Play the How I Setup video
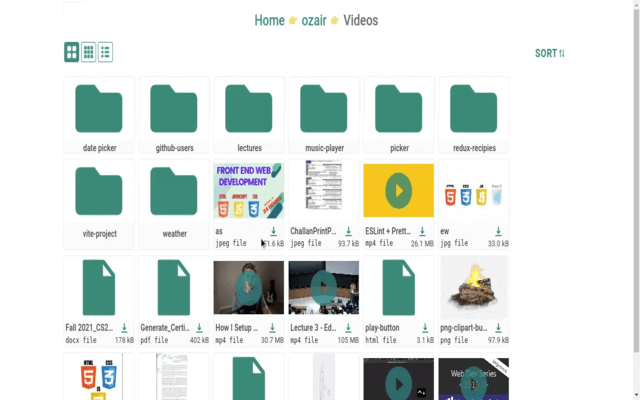This screenshot has width=640, height=400. (249, 288)
